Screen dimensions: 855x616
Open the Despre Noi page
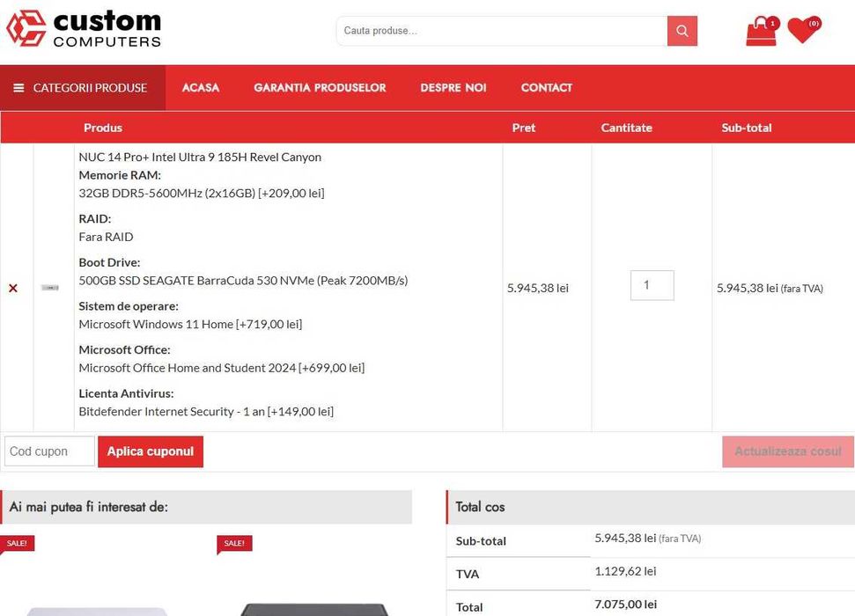point(453,88)
